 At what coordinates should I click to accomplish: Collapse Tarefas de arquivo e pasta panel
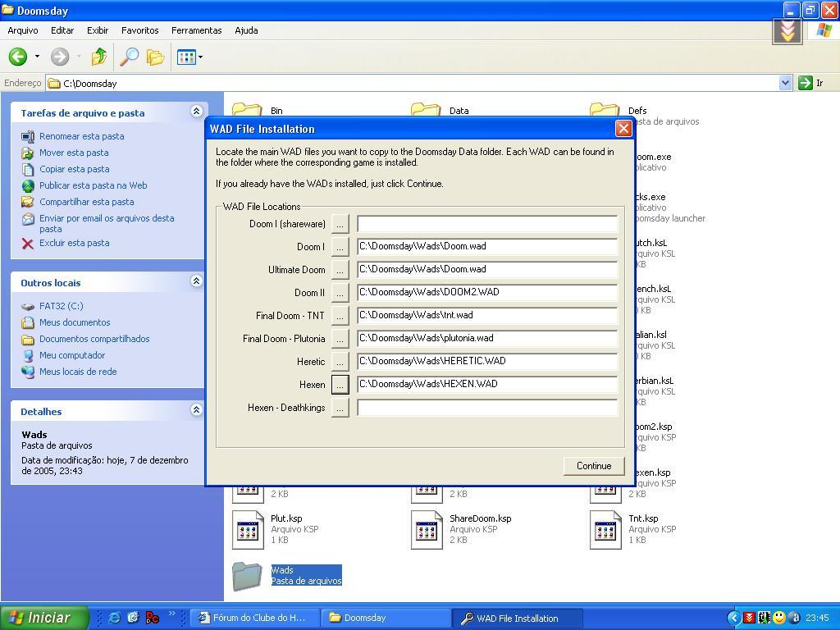197,112
